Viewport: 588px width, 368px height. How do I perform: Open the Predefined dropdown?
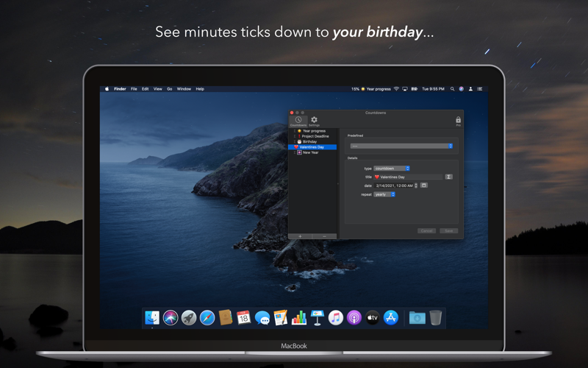[401, 146]
